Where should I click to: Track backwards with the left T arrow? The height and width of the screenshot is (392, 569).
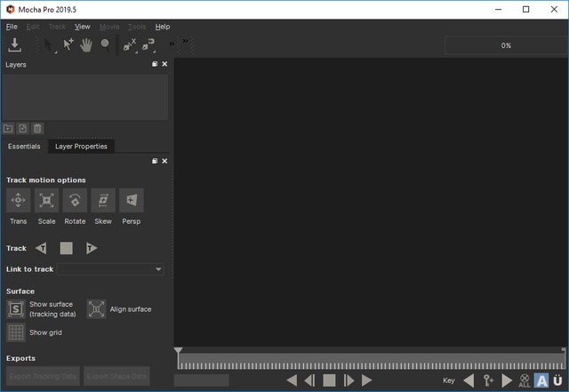click(x=41, y=249)
